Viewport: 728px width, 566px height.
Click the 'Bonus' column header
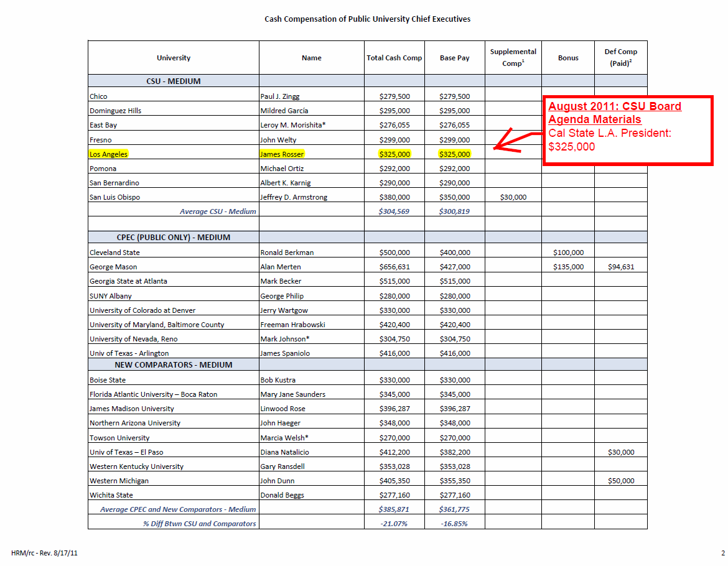[567, 58]
